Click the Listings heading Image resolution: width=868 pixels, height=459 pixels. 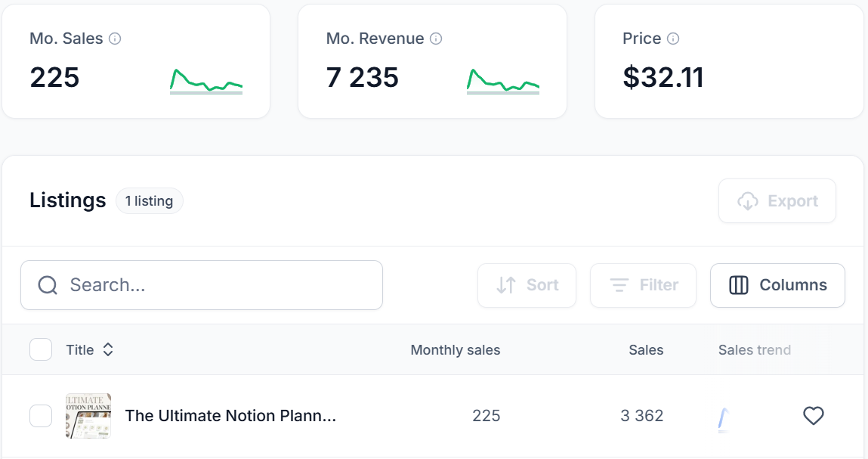click(67, 200)
